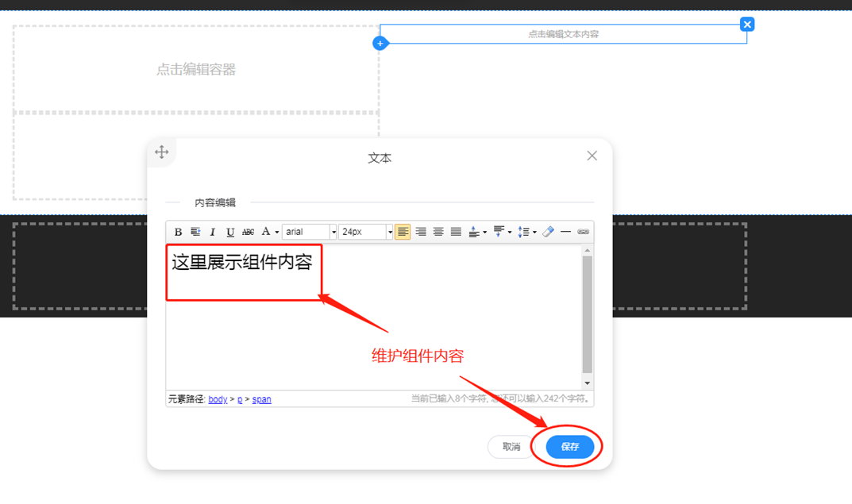
Task: Toggle bold formatting in the text editor
Action: coord(178,232)
